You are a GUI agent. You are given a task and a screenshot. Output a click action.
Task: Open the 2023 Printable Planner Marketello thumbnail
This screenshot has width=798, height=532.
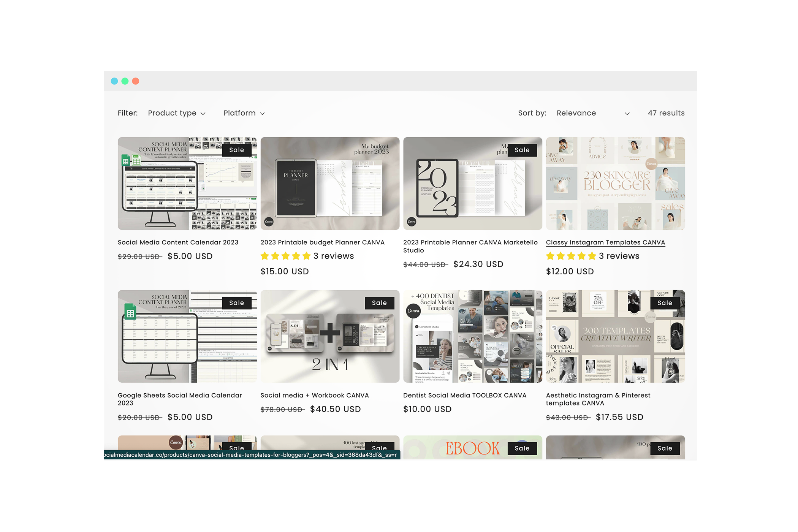pyautogui.click(x=472, y=183)
